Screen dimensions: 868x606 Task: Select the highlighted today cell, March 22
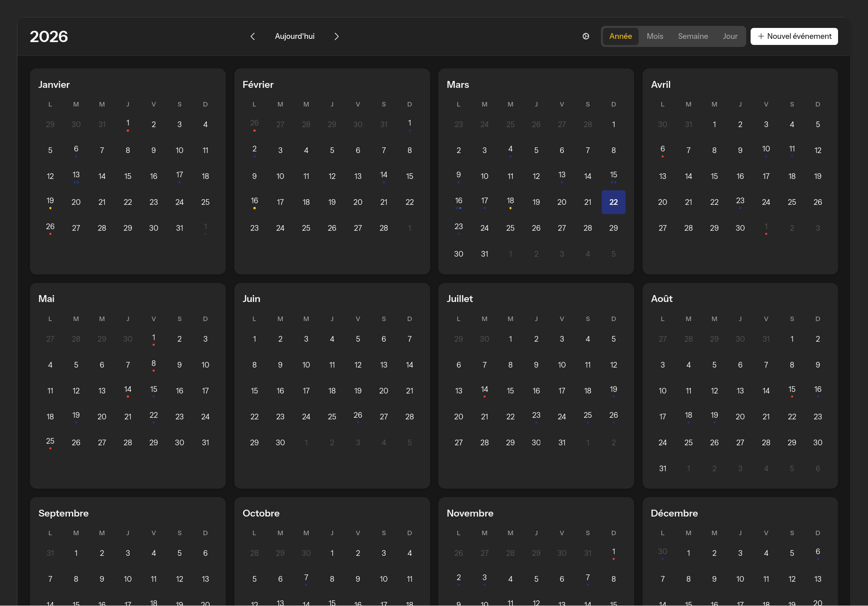[x=613, y=202]
